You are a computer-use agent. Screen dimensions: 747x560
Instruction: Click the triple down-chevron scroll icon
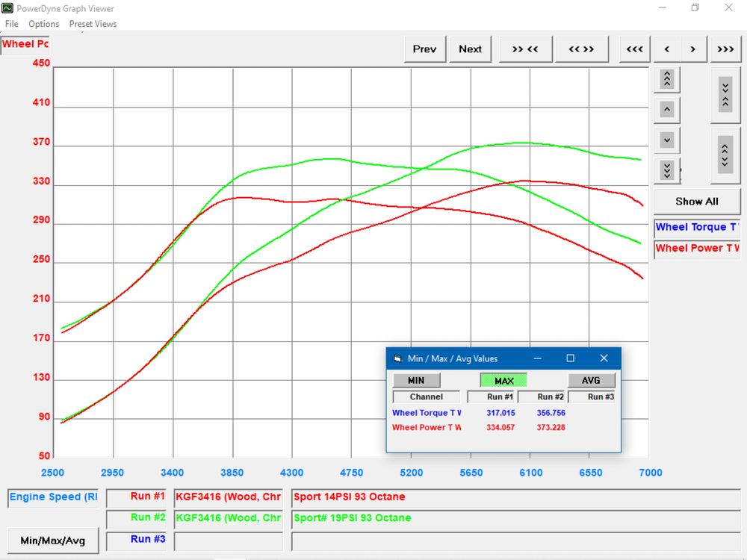coord(667,170)
